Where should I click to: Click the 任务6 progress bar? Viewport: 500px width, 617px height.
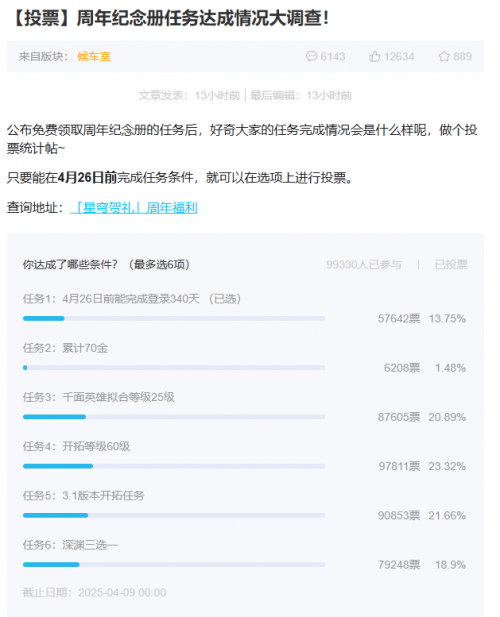[174, 565]
